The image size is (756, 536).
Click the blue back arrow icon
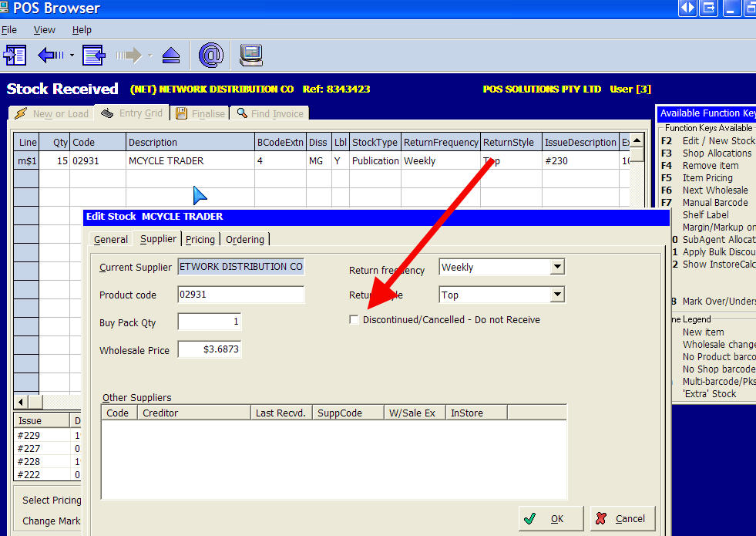pos(51,55)
